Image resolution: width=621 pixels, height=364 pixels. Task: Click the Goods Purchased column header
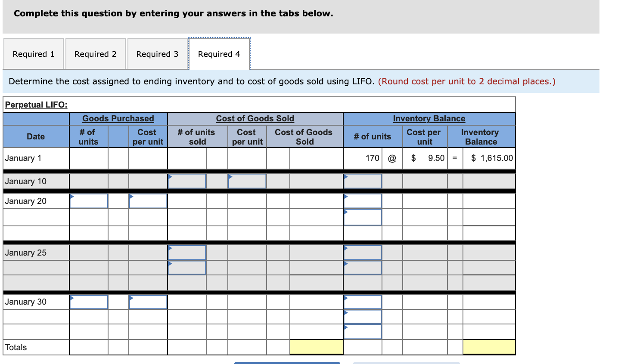click(x=118, y=118)
